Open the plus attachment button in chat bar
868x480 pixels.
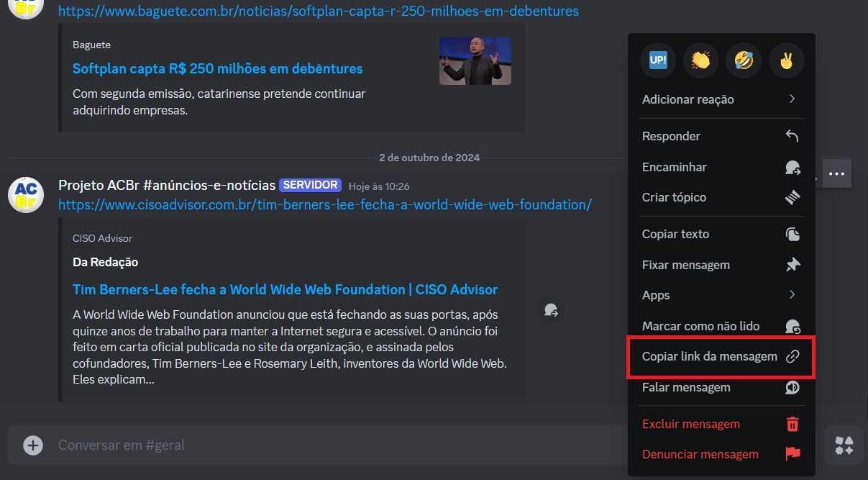[x=33, y=445]
